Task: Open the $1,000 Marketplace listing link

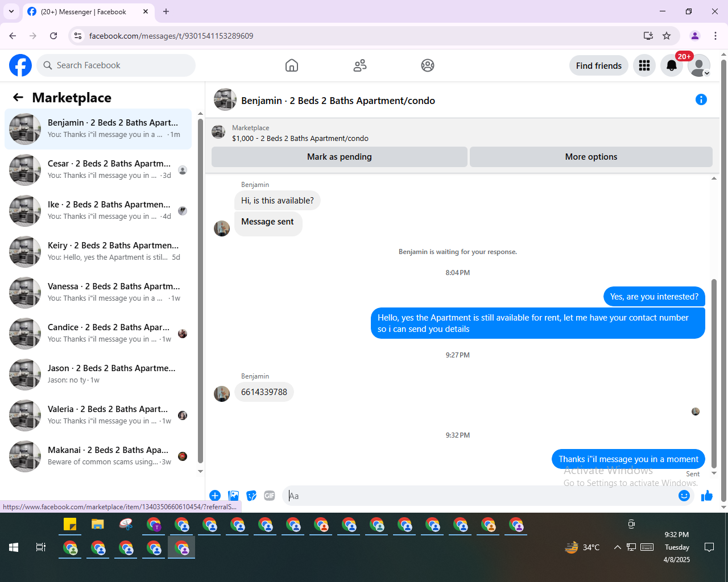Action: [300, 138]
